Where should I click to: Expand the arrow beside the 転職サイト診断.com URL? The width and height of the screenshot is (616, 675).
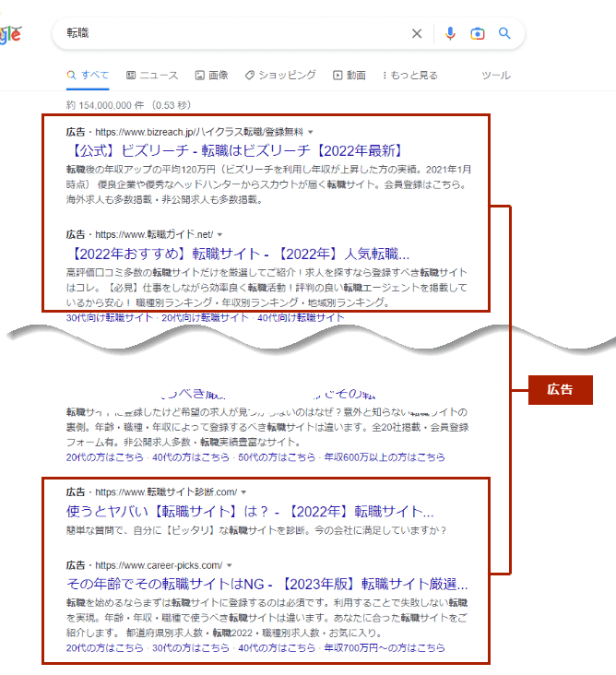click(x=243, y=492)
